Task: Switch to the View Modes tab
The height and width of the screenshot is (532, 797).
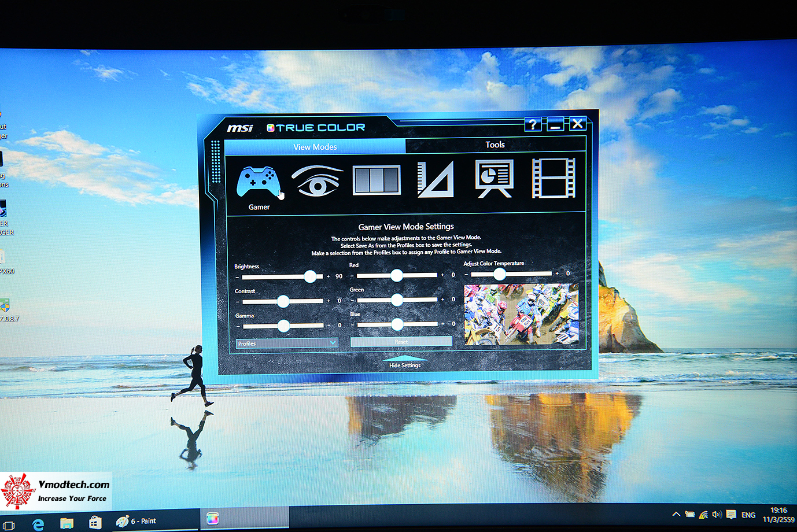Action: tap(315, 147)
